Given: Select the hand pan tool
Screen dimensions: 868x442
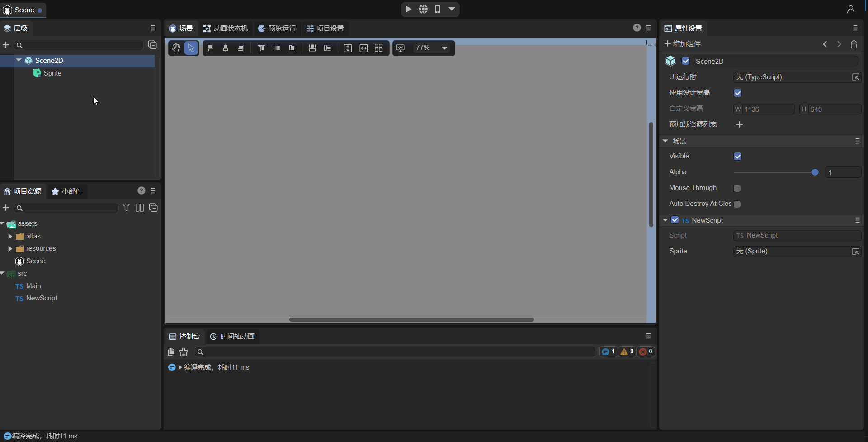Looking at the screenshot, I should click(176, 48).
